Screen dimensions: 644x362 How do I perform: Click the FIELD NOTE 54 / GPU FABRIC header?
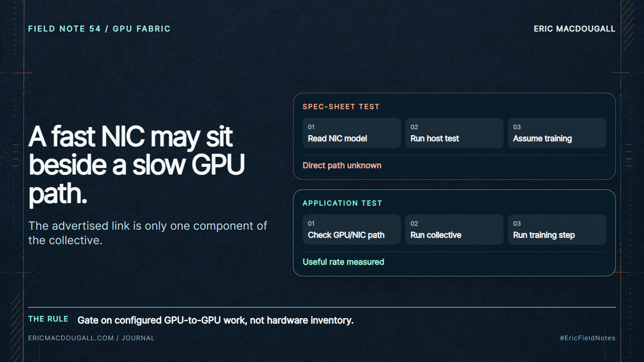tap(99, 29)
